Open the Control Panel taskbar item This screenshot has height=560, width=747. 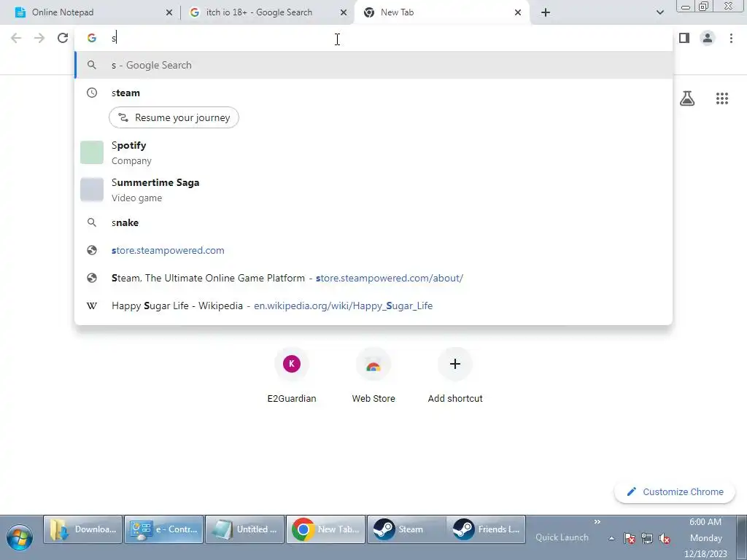click(164, 529)
